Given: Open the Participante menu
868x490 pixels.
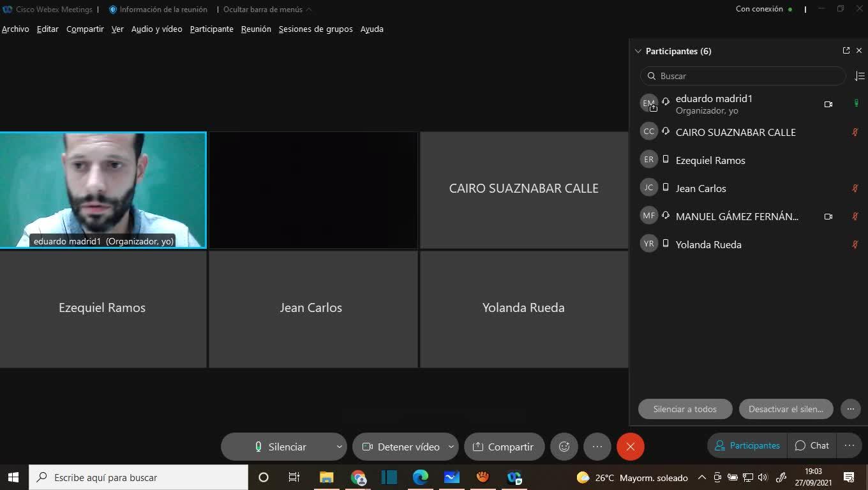Looking at the screenshot, I should coord(212,29).
